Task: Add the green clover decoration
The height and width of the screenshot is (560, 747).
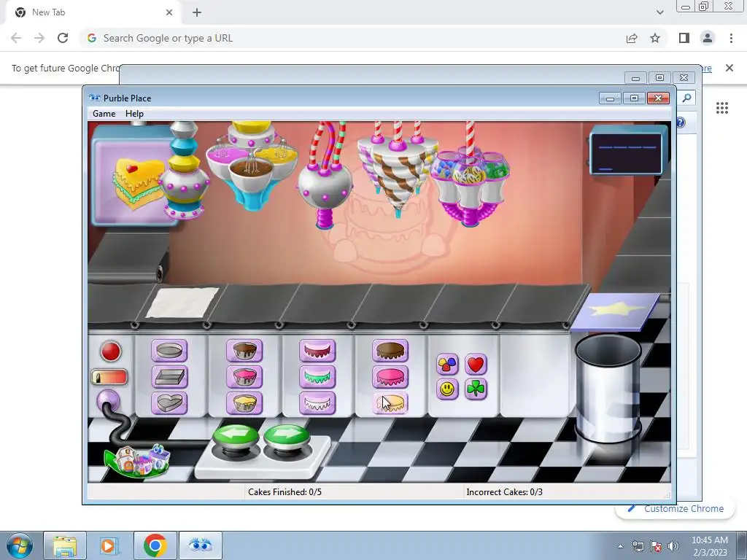Action: [476, 389]
